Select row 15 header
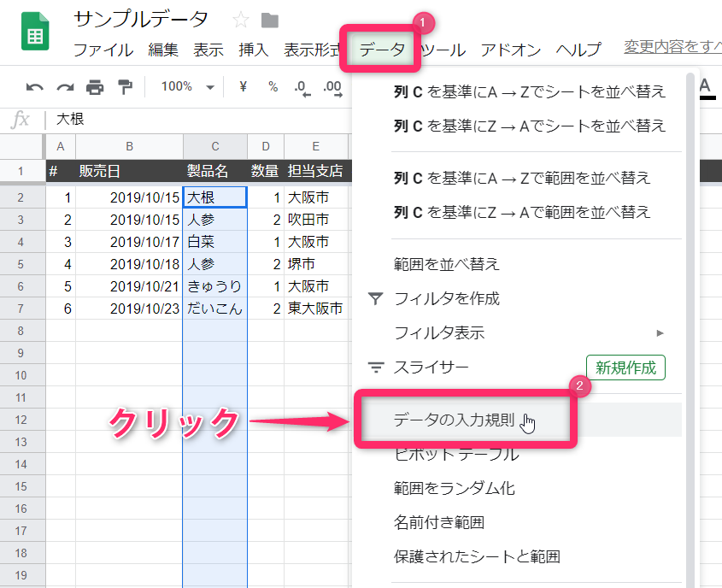The height and width of the screenshot is (588, 722). pyautogui.click(x=21, y=486)
